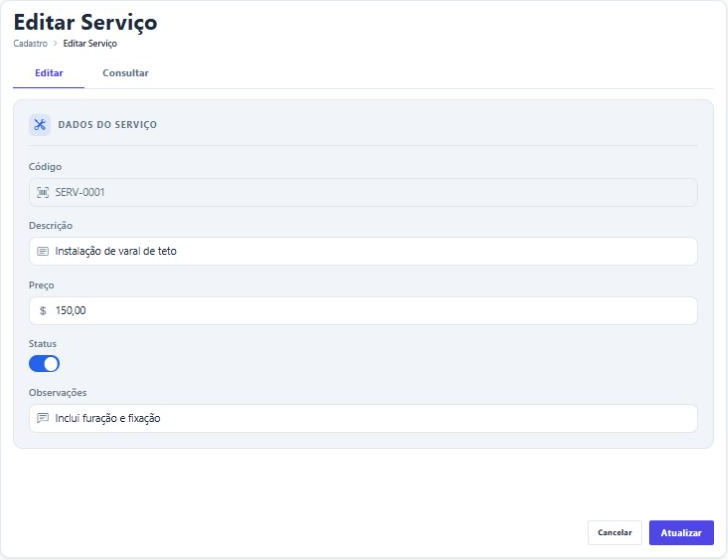Select the Editar tab
728x560 pixels.
tap(49, 73)
